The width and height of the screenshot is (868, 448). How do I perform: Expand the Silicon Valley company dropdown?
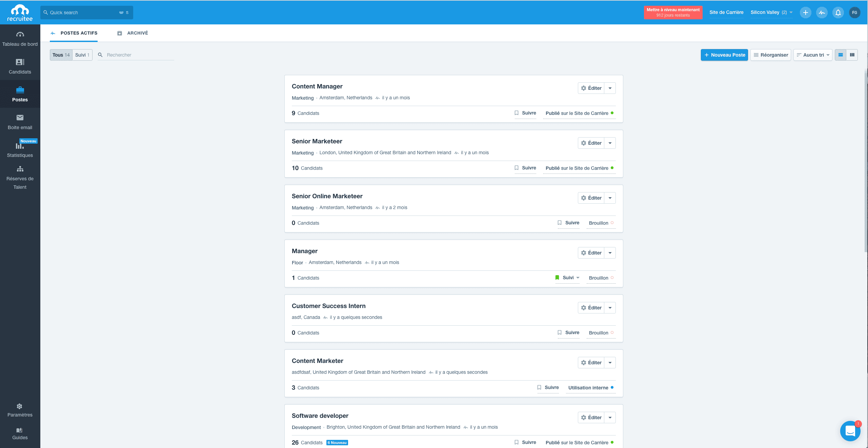click(x=771, y=12)
